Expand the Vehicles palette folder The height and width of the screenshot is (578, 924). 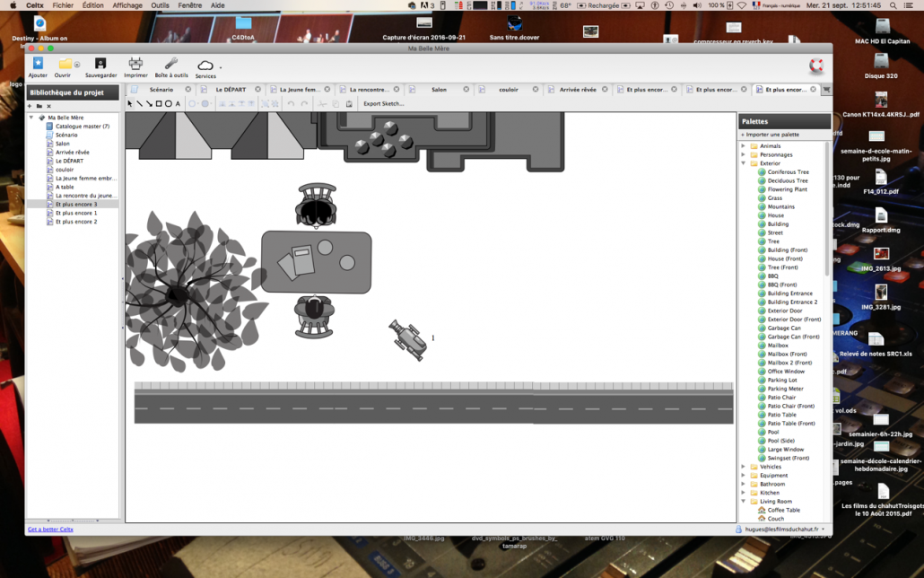[743, 467]
